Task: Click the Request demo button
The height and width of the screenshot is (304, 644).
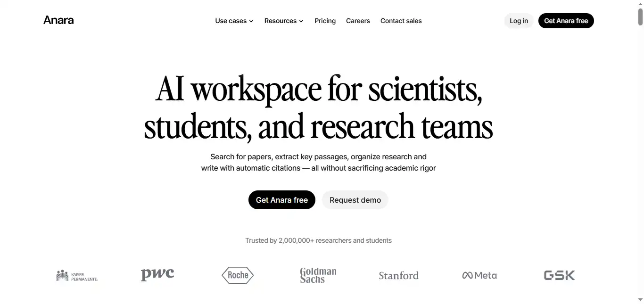Action: point(355,200)
